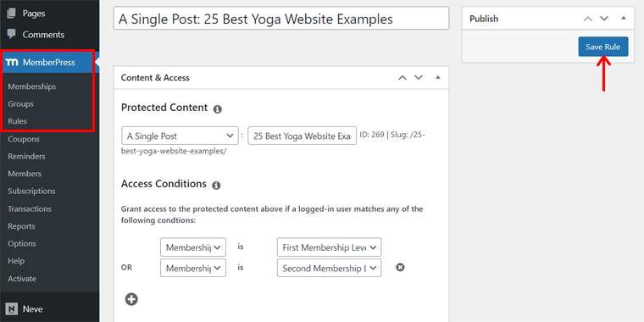Open First Membership Level dropdown
The height and width of the screenshot is (322, 644).
click(329, 247)
